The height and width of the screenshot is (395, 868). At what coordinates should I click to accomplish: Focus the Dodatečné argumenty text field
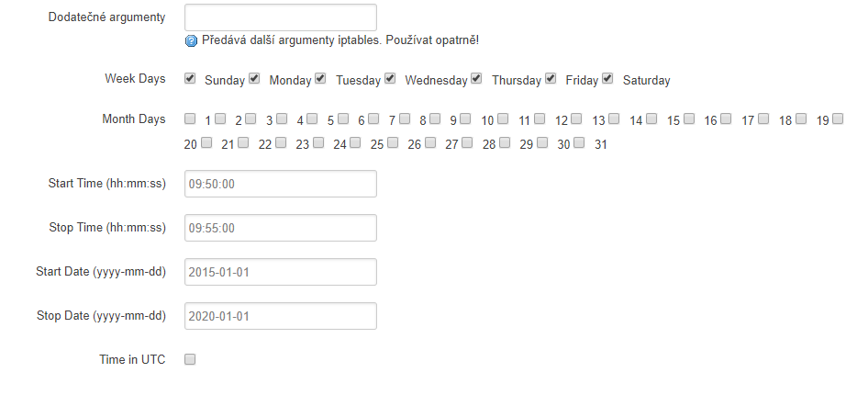tap(281, 17)
